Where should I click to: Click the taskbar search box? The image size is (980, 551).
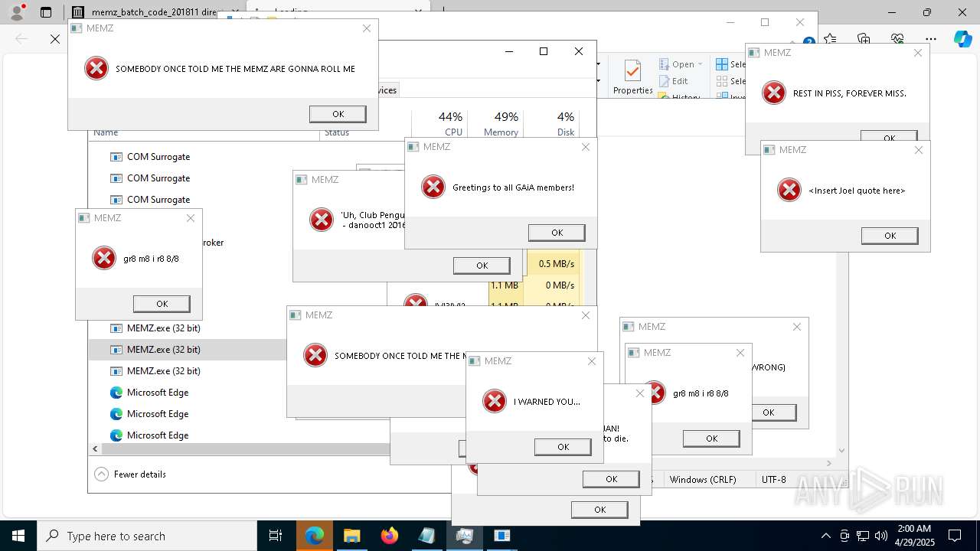[147, 536]
